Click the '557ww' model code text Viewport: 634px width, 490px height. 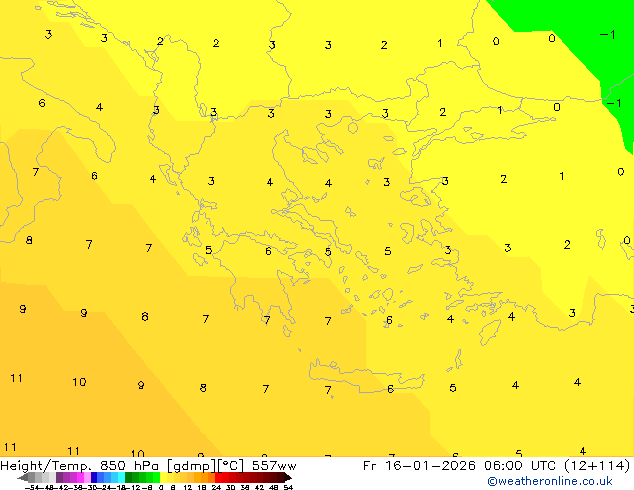pos(274,466)
